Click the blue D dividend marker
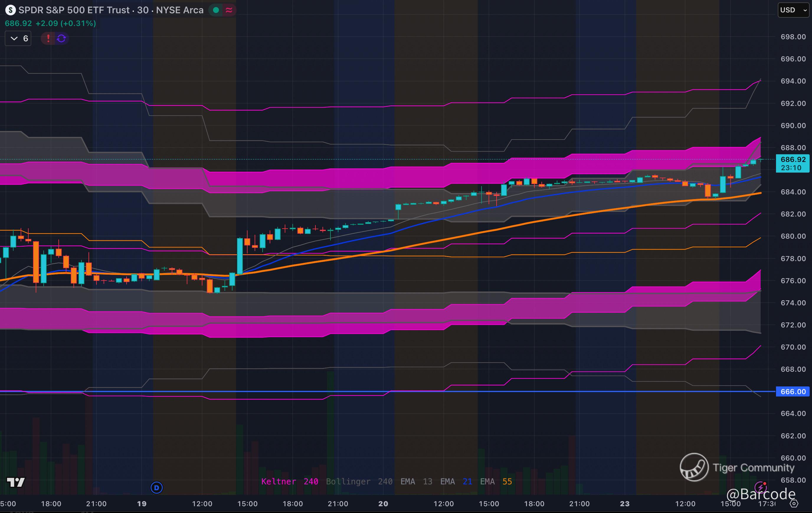This screenshot has height=513, width=812. click(x=156, y=487)
